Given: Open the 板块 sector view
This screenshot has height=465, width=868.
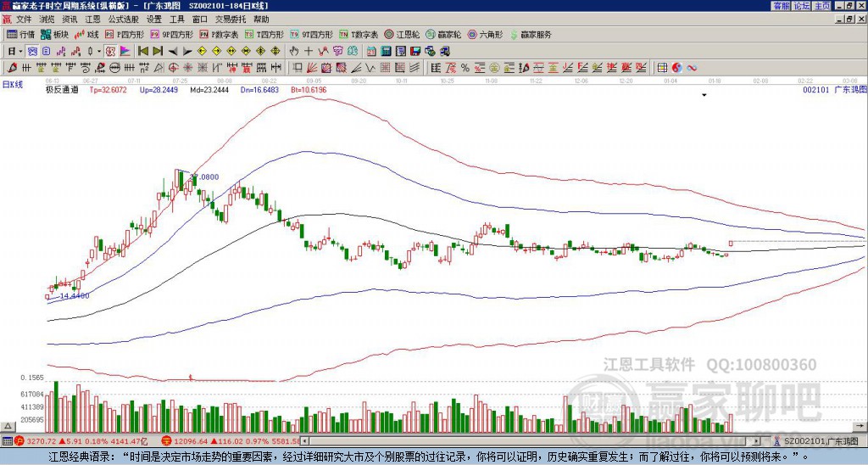Looking at the screenshot, I should [x=54, y=34].
